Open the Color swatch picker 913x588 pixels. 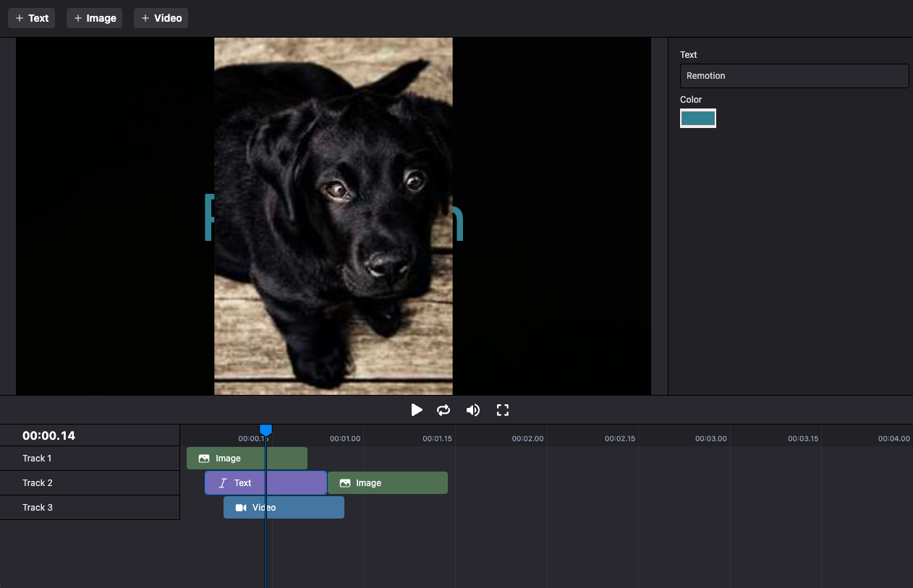pos(698,119)
